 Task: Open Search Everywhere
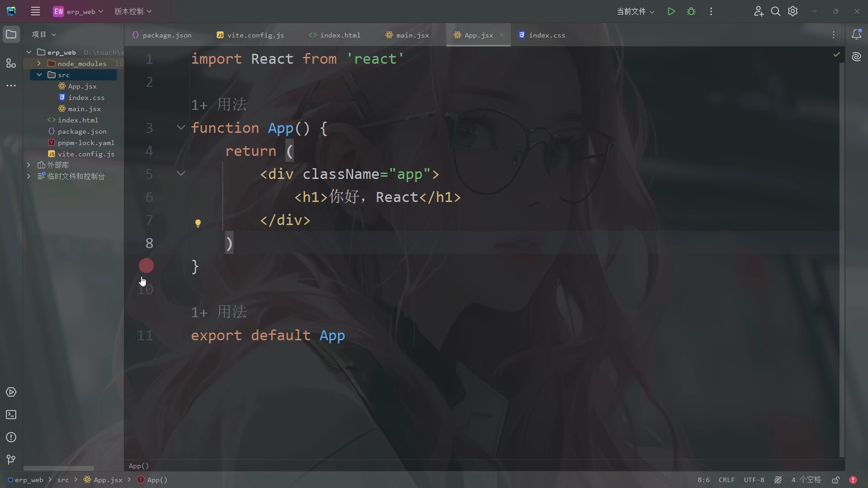point(776,11)
